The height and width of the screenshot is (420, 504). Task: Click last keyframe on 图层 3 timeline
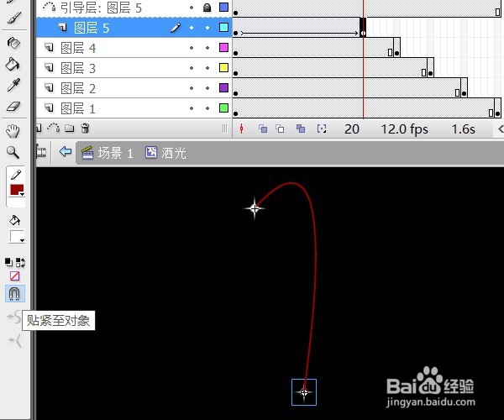(430, 68)
